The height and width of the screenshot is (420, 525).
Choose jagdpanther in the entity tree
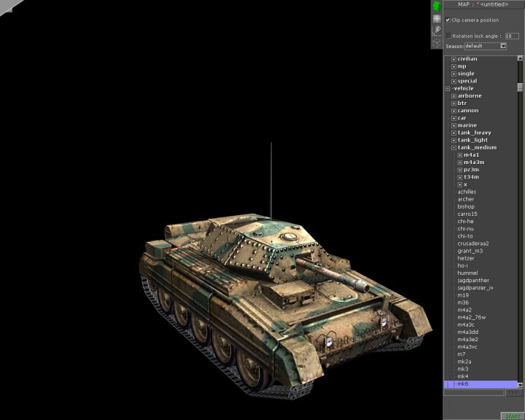pos(473,280)
